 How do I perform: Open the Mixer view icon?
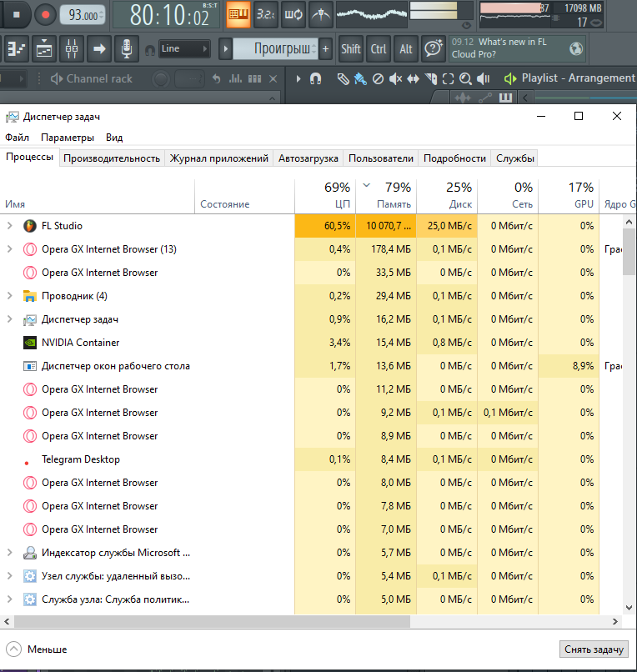(x=72, y=49)
